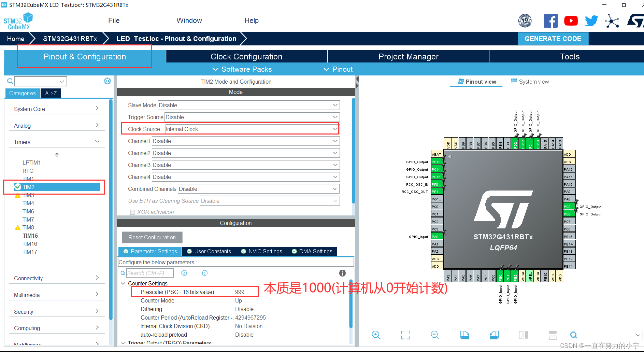The image size is (644, 352).
Task: Switch to Project Manager tab
Action: pos(408,57)
